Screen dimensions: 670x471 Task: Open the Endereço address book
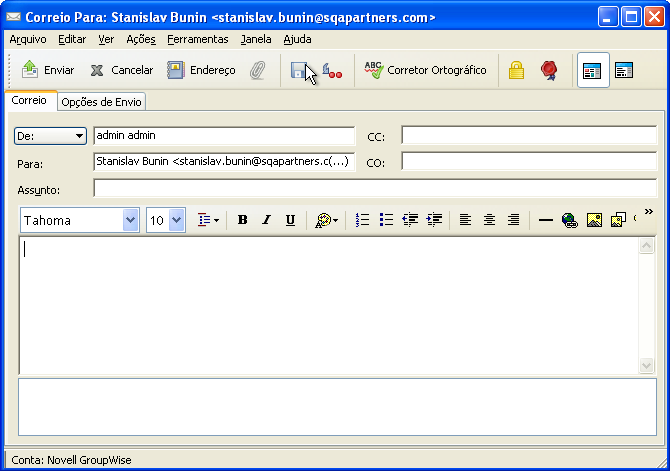coord(201,70)
